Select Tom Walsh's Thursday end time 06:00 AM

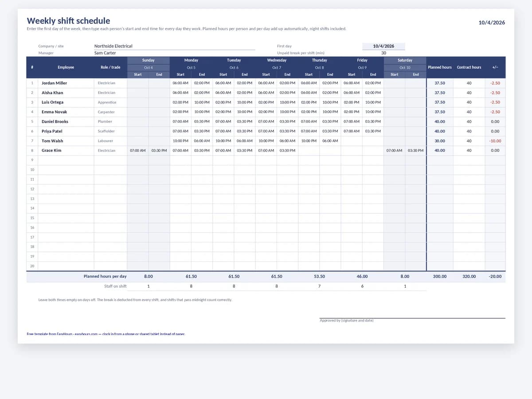[x=330, y=141]
